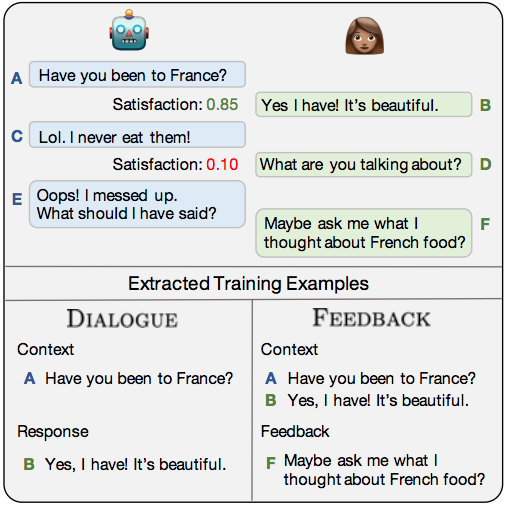The image size is (507, 505).
Task: Click the 'Extracted Training Examples' header
Action: coord(249,284)
